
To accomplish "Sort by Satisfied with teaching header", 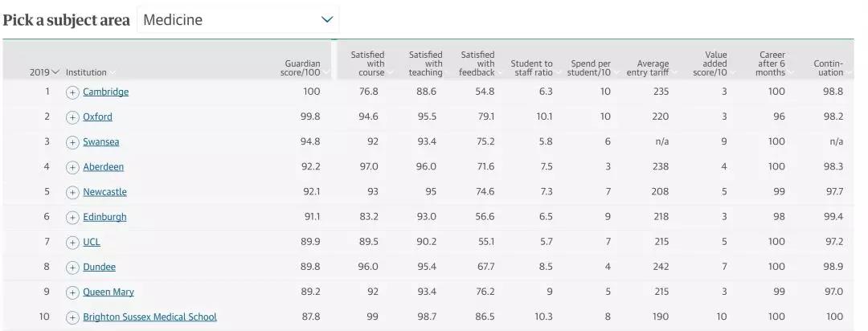I will (x=425, y=63).
